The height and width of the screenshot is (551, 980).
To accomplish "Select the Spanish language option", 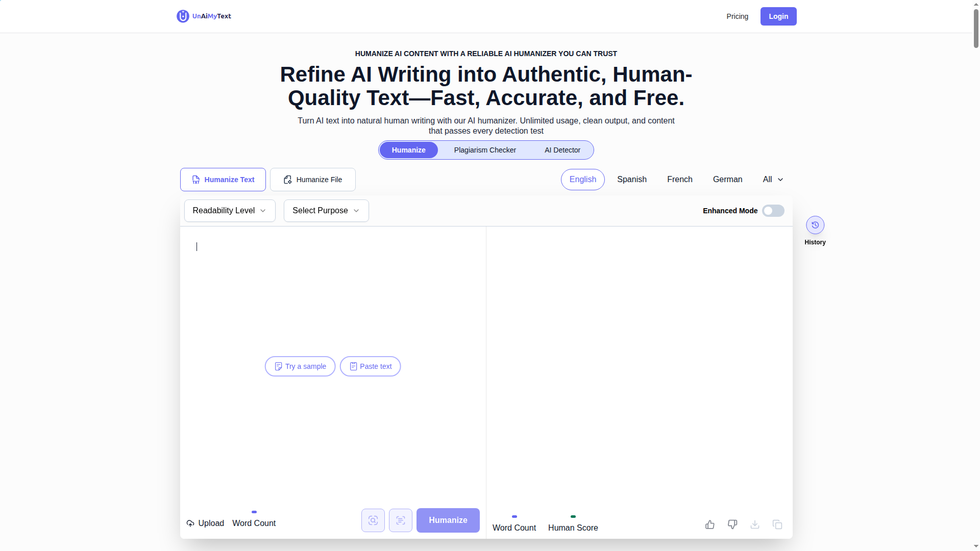I will (x=631, y=180).
